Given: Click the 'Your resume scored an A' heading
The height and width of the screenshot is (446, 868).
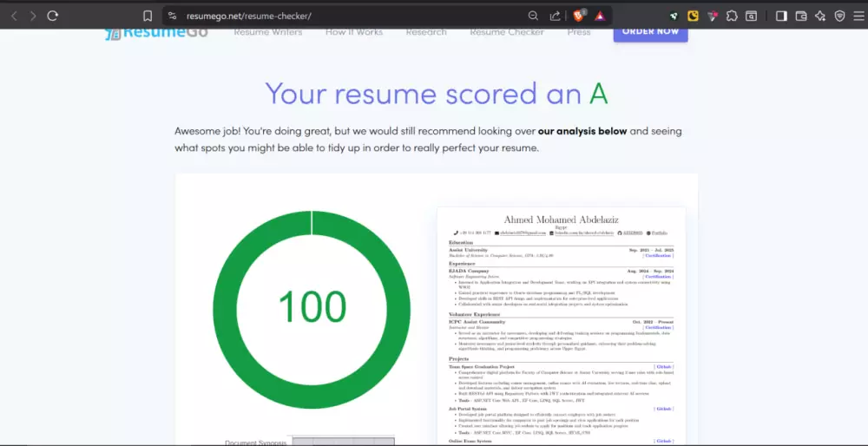Looking at the screenshot, I should (x=437, y=94).
